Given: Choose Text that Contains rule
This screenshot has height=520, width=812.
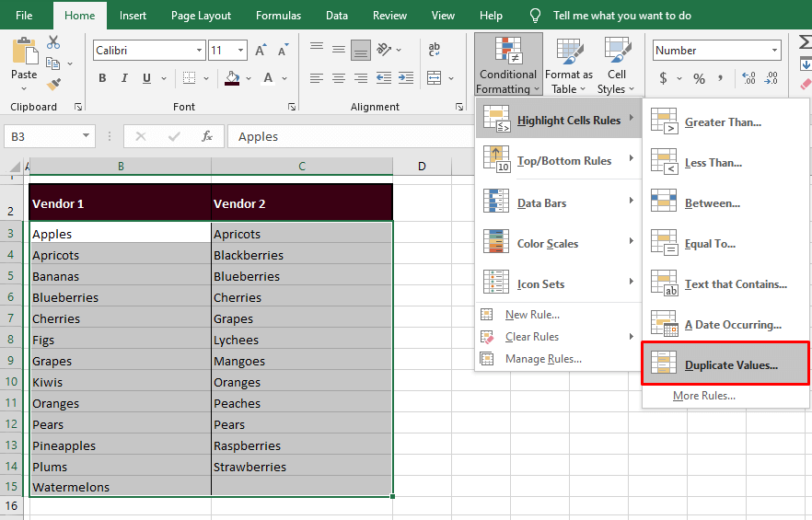Looking at the screenshot, I should 725,283.
